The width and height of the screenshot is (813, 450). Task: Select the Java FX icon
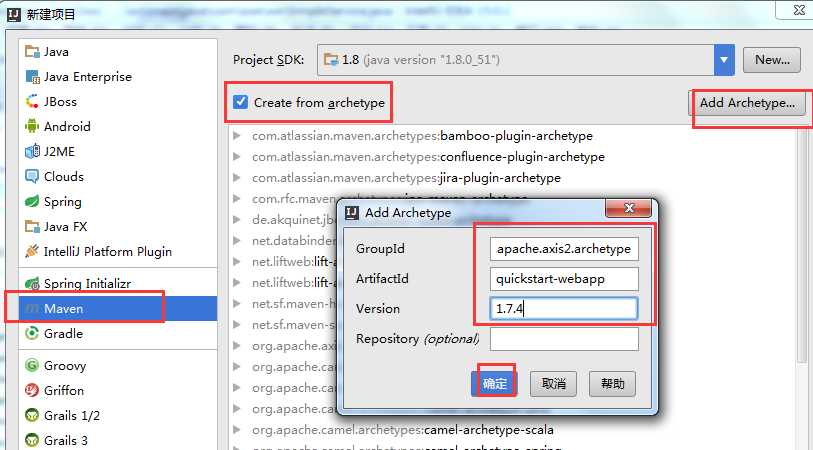[32, 227]
